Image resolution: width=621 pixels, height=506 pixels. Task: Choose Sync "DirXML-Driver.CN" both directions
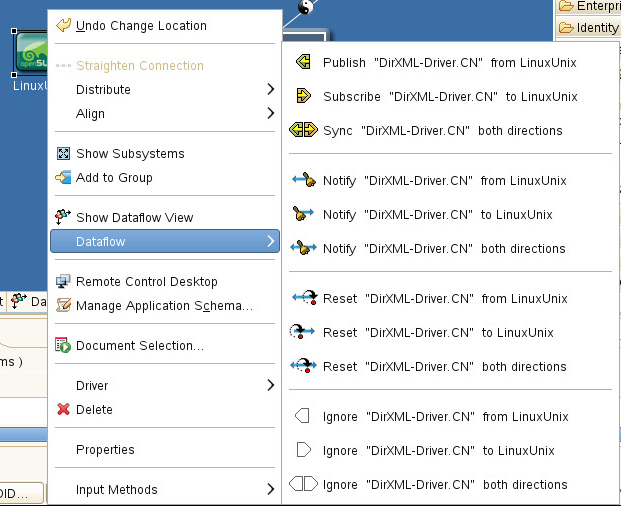click(x=450, y=131)
